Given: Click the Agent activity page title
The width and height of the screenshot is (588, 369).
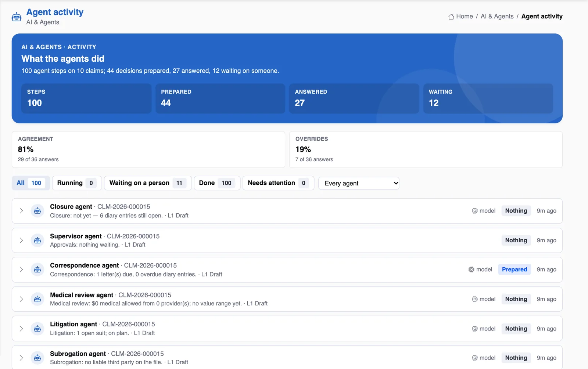Looking at the screenshot, I should click(x=55, y=12).
